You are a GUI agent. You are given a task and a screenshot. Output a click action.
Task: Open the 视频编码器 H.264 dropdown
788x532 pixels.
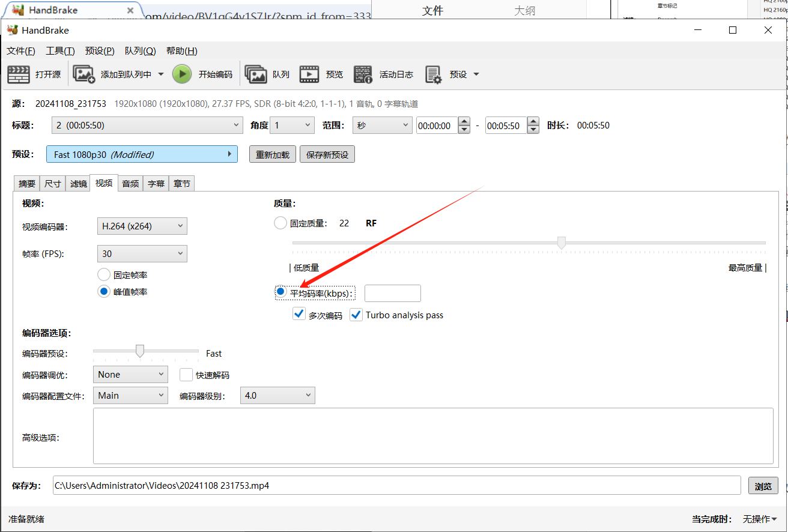tap(142, 226)
